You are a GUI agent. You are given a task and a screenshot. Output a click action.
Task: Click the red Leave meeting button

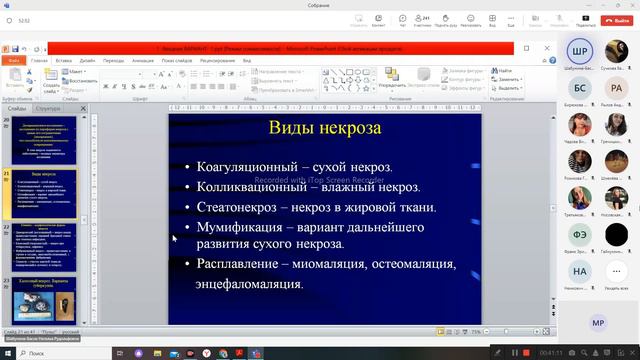click(x=617, y=20)
